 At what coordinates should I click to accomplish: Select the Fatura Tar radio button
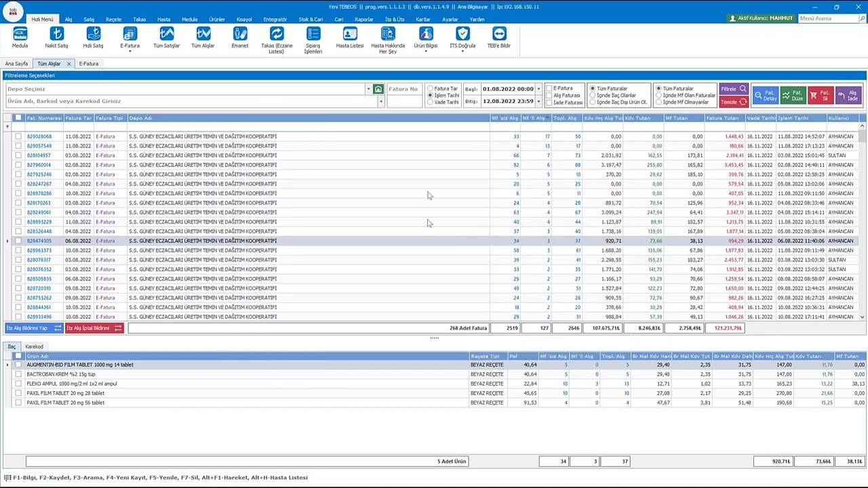pos(430,89)
